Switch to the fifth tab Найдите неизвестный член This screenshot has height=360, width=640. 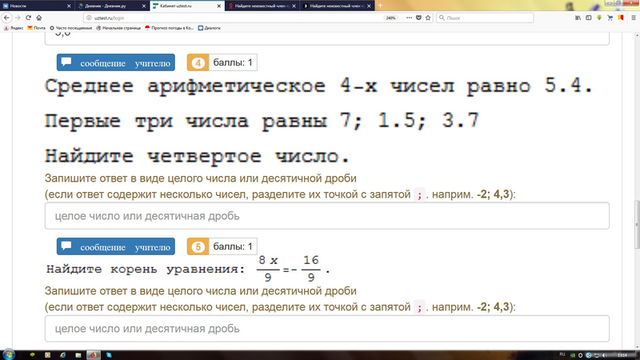click(337, 6)
